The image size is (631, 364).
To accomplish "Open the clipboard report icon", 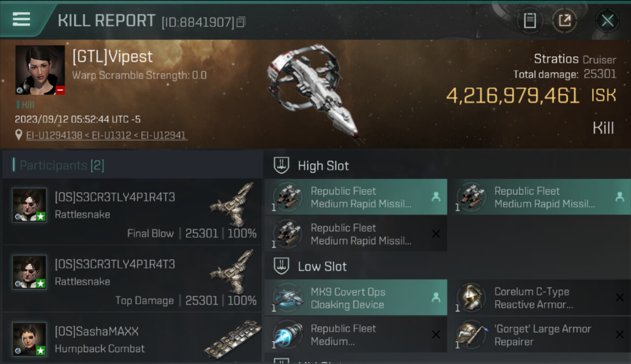I will pos(530,20).
